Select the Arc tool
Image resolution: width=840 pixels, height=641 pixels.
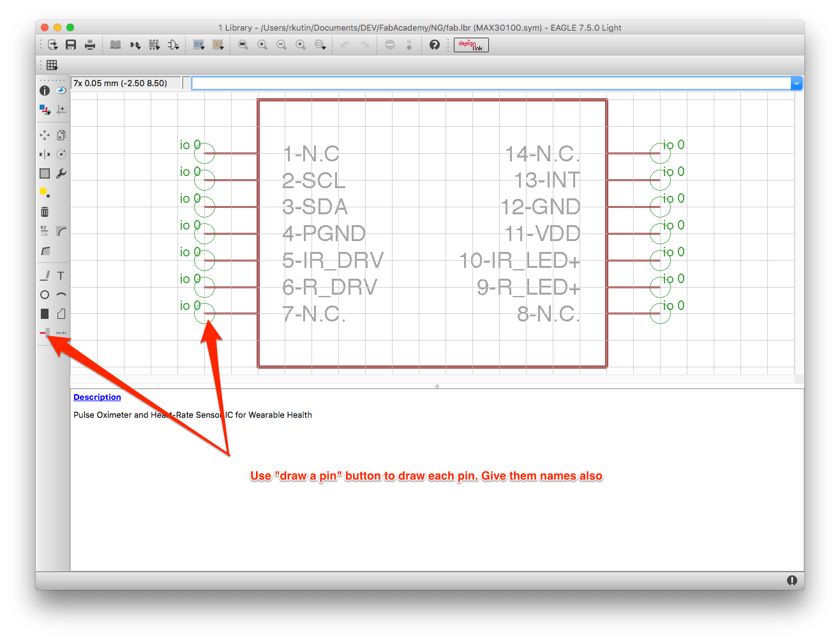coord(61,295)
